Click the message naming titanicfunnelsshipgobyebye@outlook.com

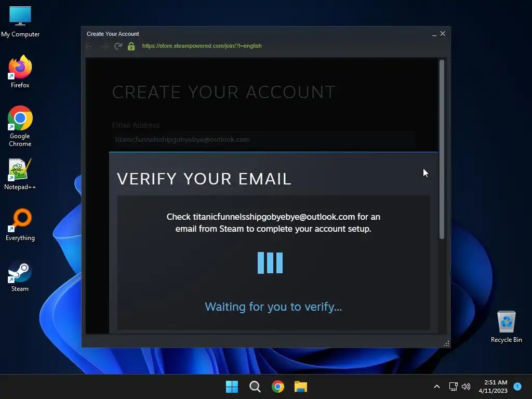click(x=273, y=222)
